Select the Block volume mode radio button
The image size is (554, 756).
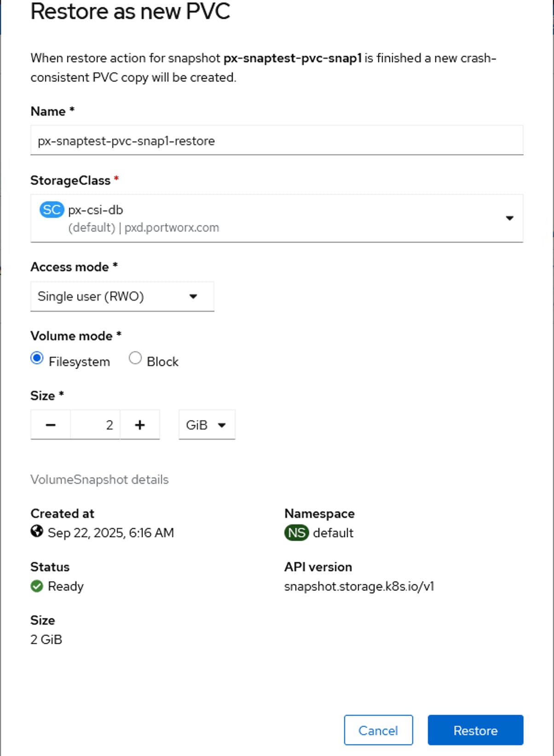[135, 358]
